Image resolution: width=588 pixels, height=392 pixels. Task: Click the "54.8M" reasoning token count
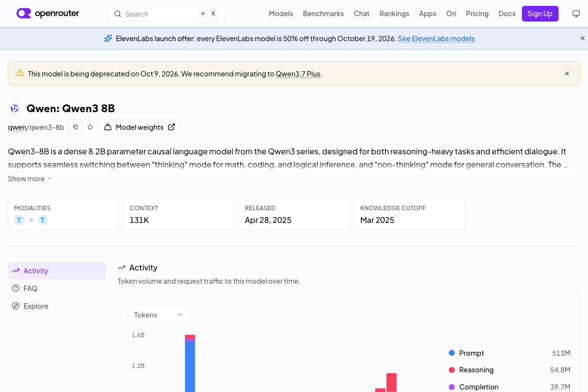560,369
